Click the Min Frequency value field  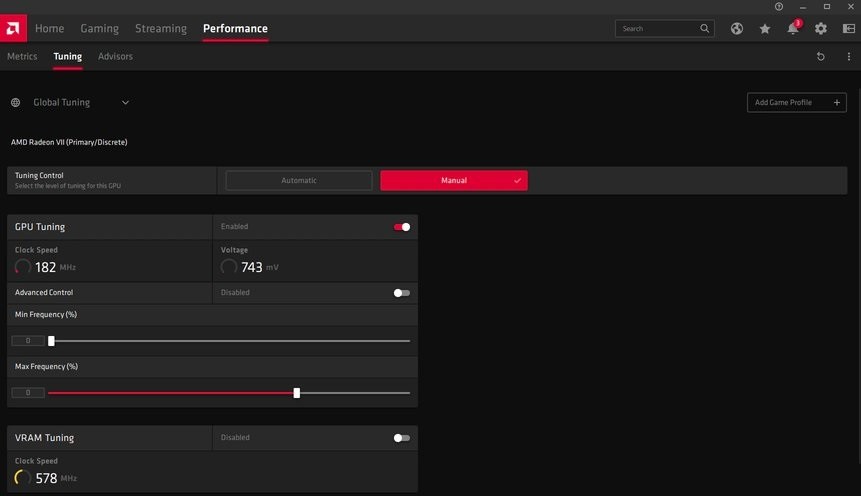28,341
